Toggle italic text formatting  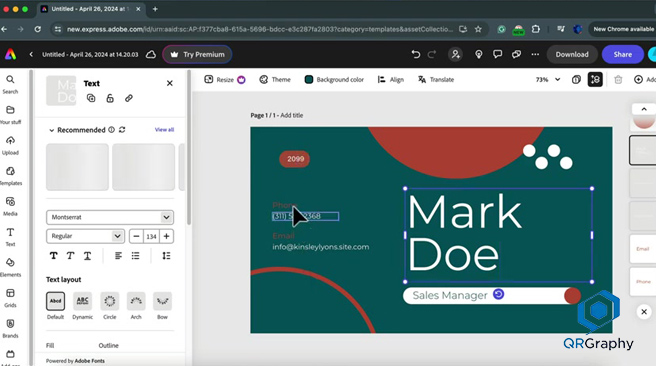click(x=70, y=256)
